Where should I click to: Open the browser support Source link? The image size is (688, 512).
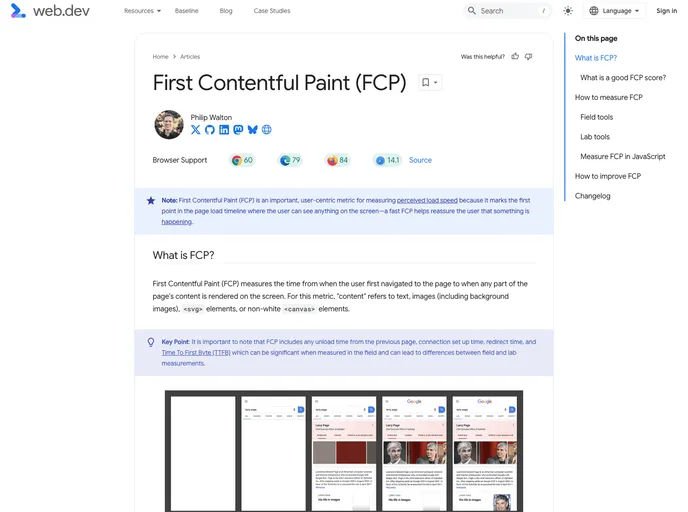[x=420, y=160]
